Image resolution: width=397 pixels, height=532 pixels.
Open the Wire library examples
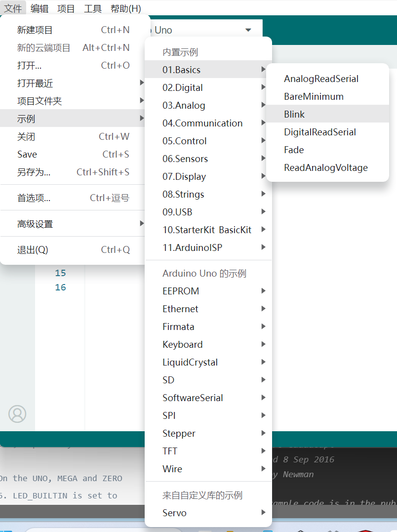point(208,469)
